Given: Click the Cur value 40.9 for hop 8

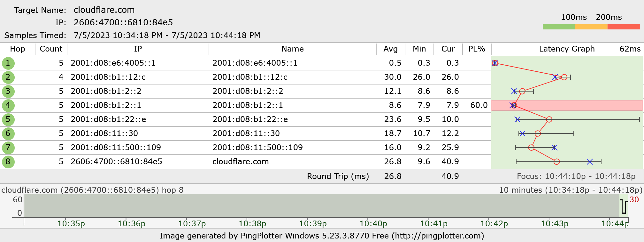Looking at the screenshot, I should 450,162.
